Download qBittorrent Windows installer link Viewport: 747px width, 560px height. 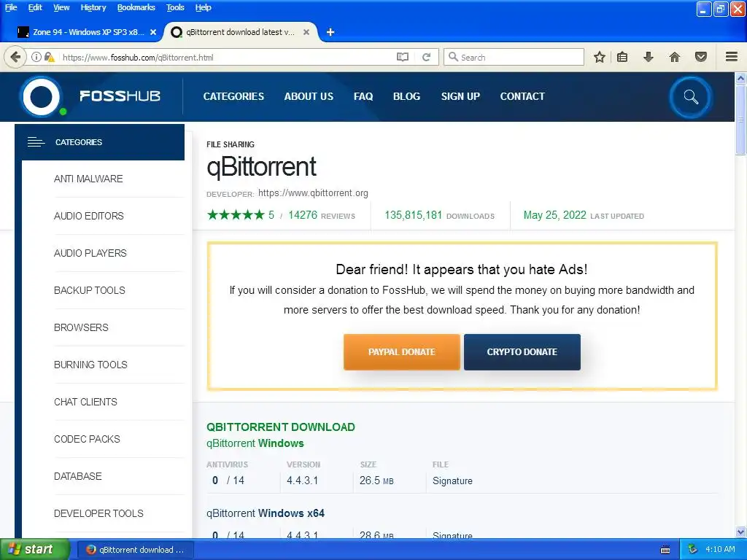(255, 443)
